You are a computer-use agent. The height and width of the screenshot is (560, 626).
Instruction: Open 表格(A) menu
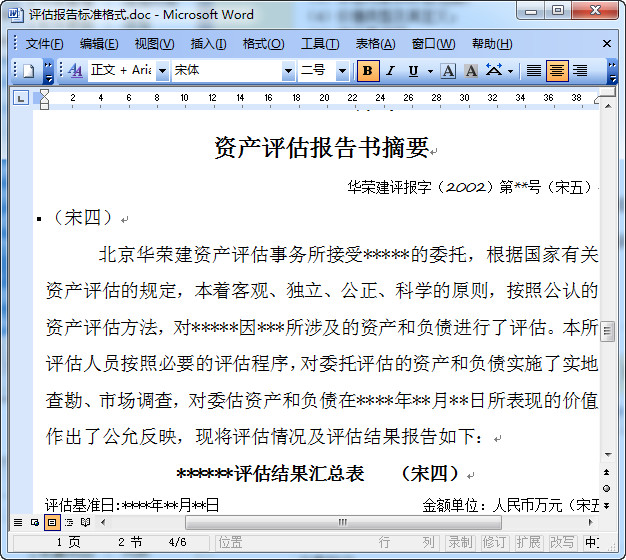[x=376, y=44]
